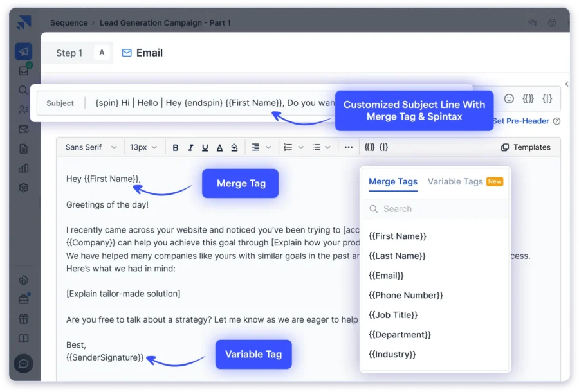The width and height of the screenshot is (579, 392).
Task: Open the email verification envelope sidebar icon
Action: pyautogui.click(x=23, y=129)
